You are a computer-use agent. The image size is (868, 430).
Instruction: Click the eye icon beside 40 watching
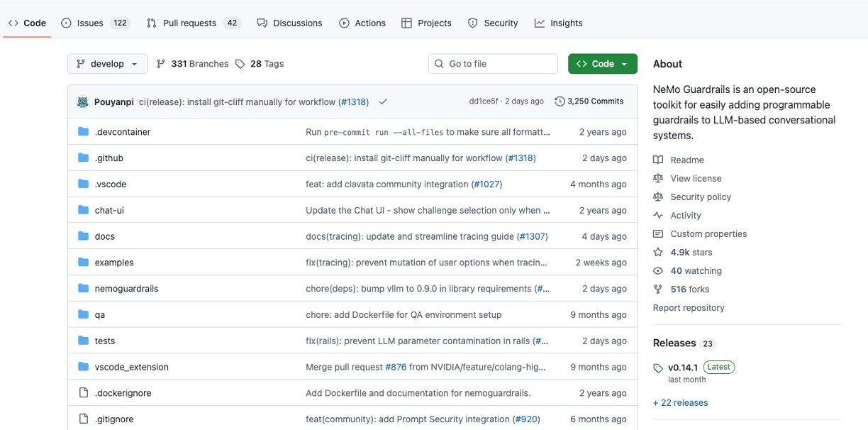[x=658, y=270]
